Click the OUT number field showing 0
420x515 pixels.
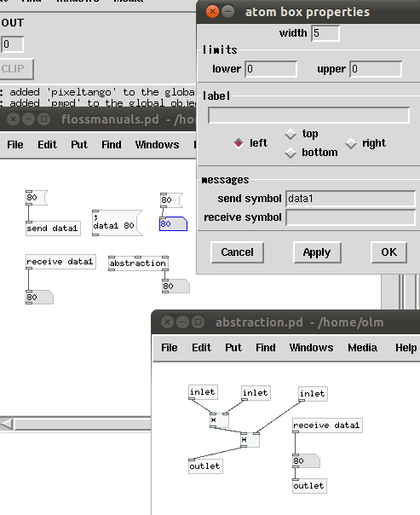[x=12, y=44]
